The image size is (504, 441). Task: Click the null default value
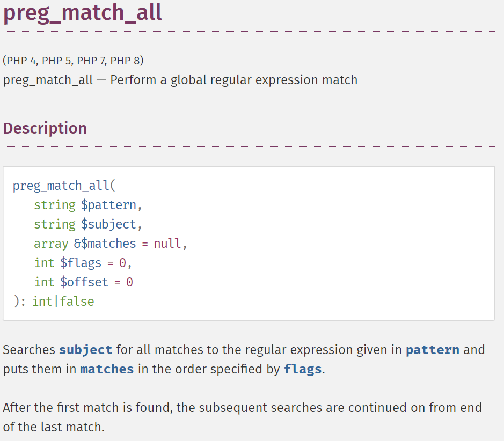(167, 244)
